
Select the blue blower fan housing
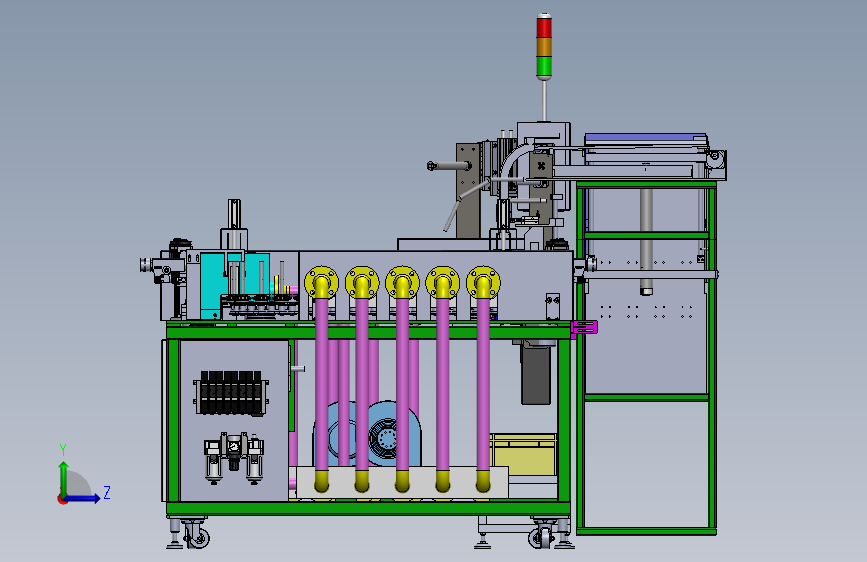368,434
